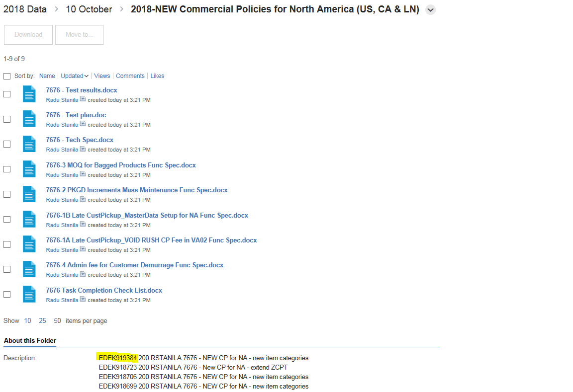Select all files with the Sort by checkbox

7,76
